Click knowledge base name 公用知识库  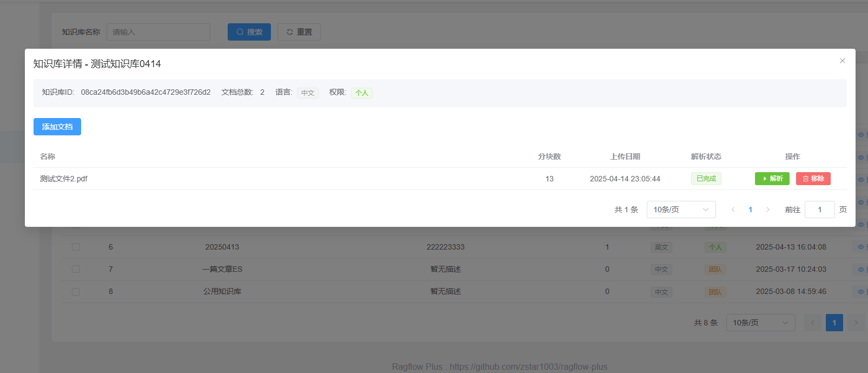click(222, 291)
